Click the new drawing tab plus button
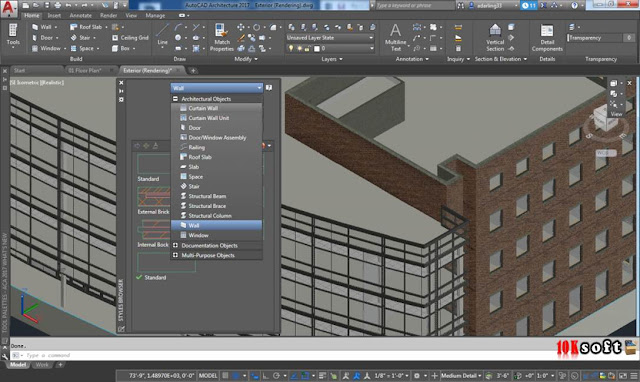The image size is (640, 382). (193, 71)
